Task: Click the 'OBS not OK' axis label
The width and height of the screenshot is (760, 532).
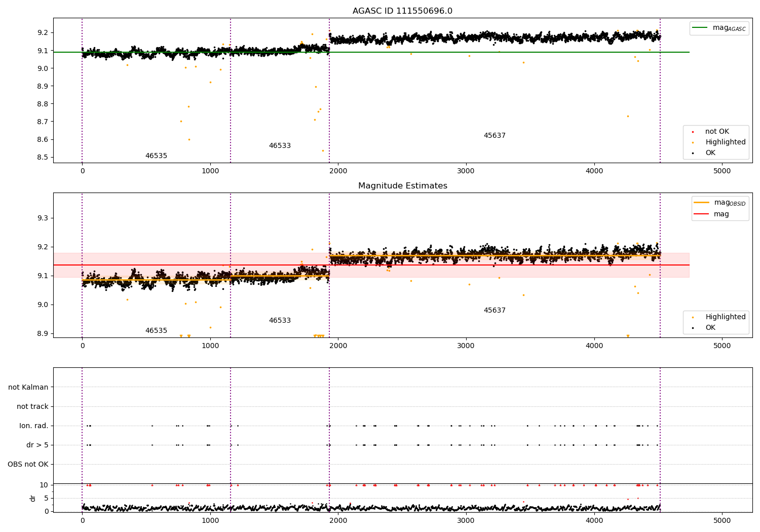Action: point(28,465)
